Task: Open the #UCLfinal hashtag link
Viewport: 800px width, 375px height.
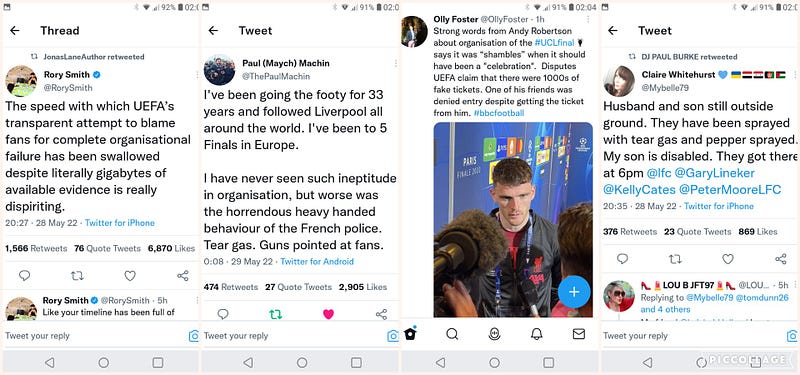Action: 554,42
